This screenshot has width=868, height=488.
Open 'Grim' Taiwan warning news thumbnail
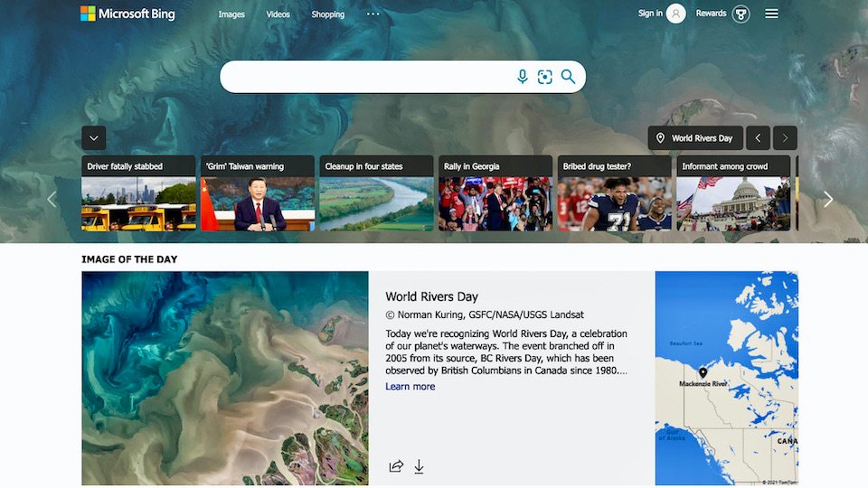pos(258,193)
